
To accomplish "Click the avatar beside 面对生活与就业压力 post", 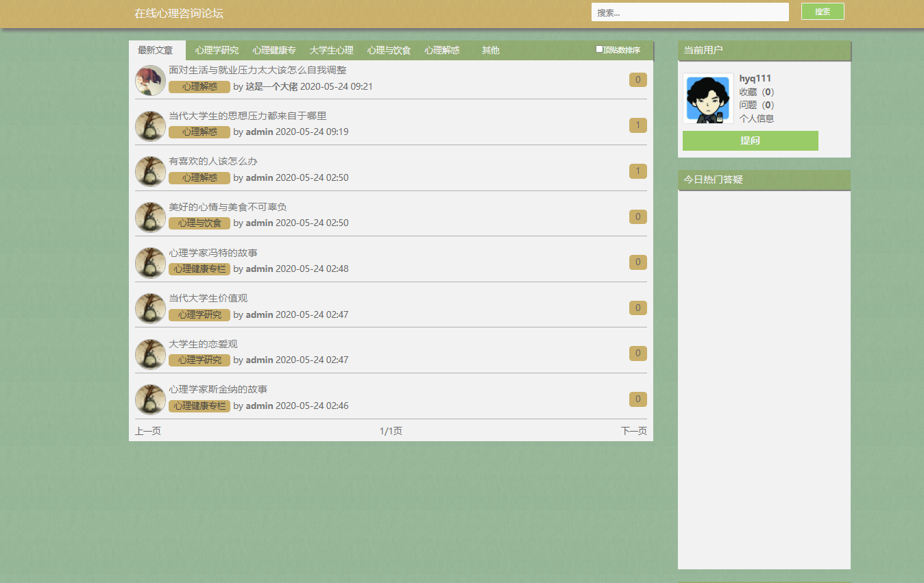I will pos(149,79).
